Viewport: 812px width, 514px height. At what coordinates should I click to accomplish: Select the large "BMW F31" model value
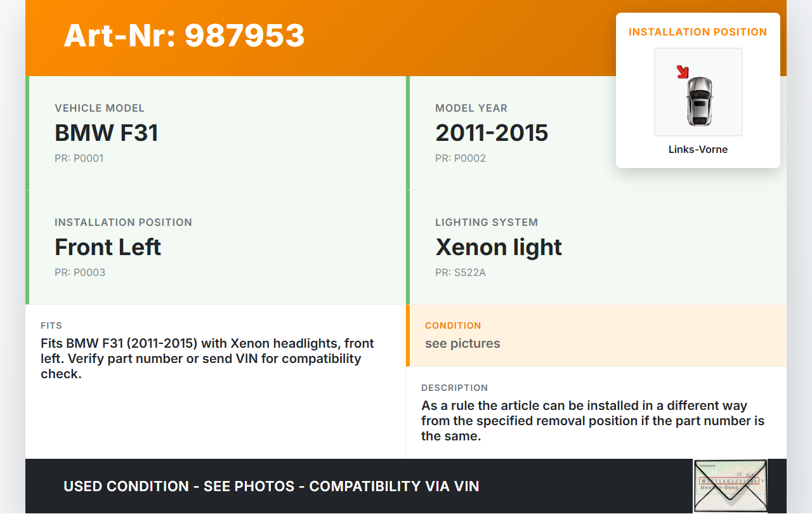107,133
